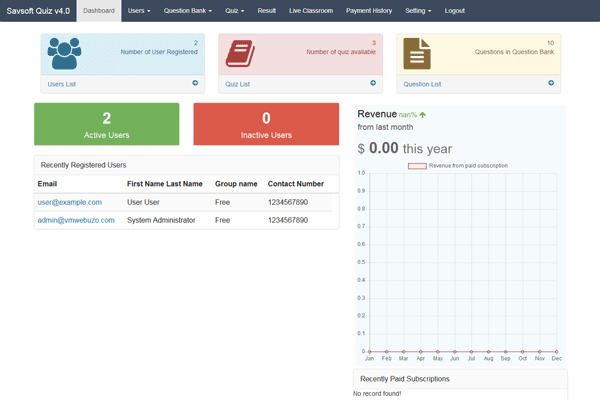
Task: Click arrow icon beside Users List
Action: [194, 84]
